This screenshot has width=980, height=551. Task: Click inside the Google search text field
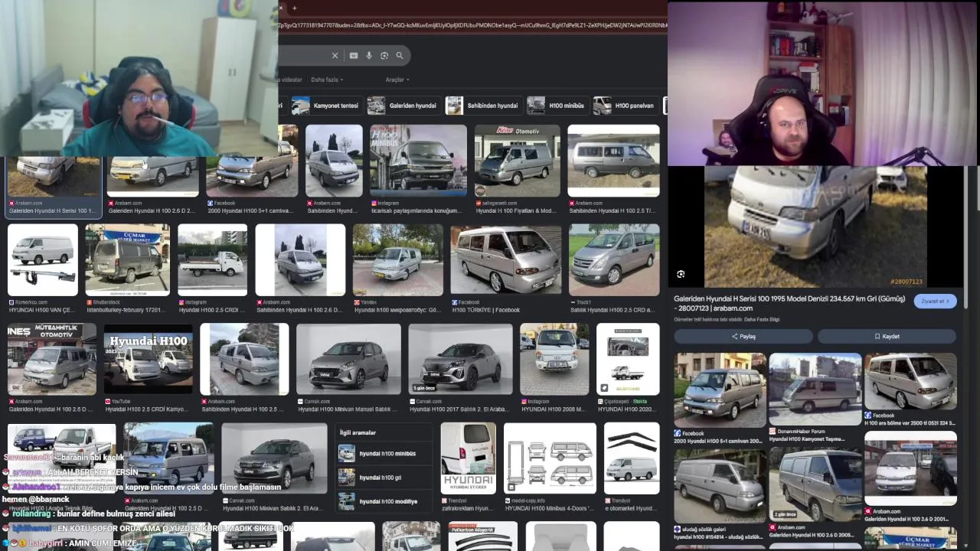[x=303, y=55]
